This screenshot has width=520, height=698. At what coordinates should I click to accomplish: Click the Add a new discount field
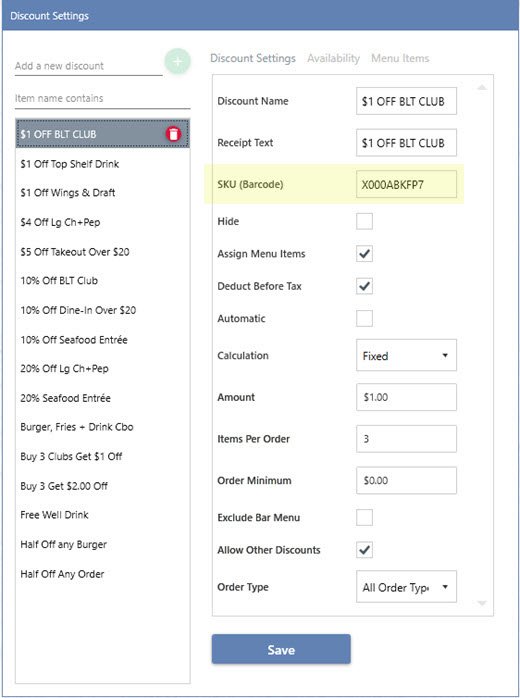coord(89,66)
